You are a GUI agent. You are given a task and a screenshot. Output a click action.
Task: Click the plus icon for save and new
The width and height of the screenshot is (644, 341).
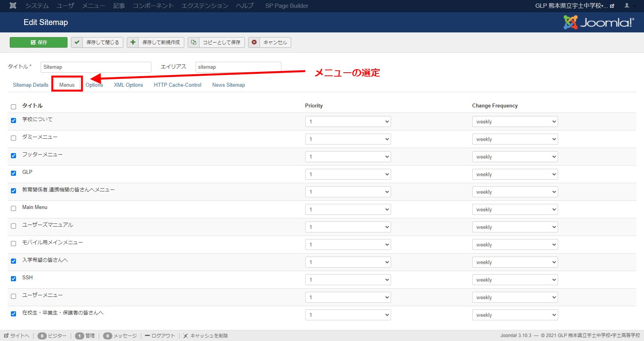point(133,42)
